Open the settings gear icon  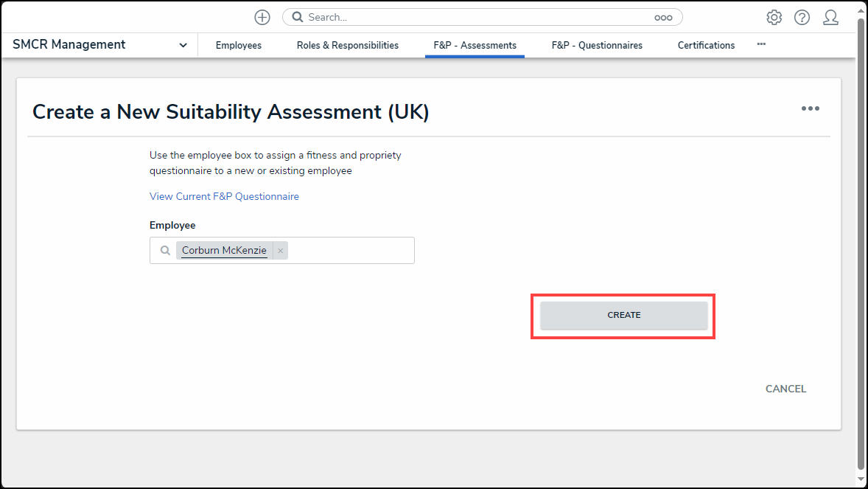coord(774,17)
